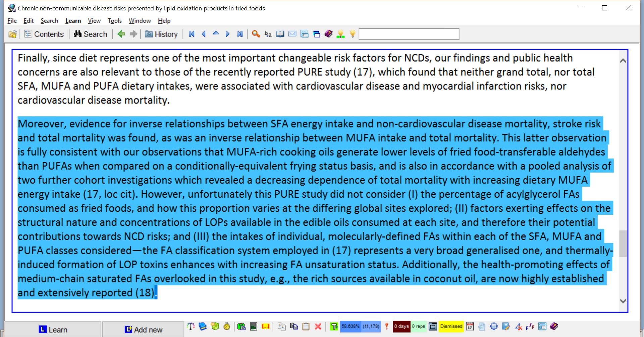Open the View menu
The height and width of the screenshot is (337, 644).
(x=94, y=21)
